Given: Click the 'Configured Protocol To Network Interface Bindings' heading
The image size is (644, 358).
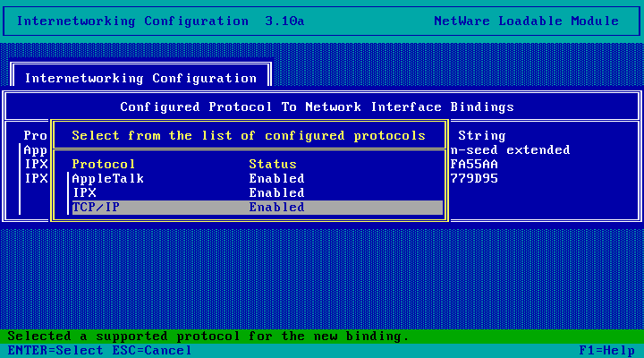Looking at the screenshot, I should click(x=317, y=107).
